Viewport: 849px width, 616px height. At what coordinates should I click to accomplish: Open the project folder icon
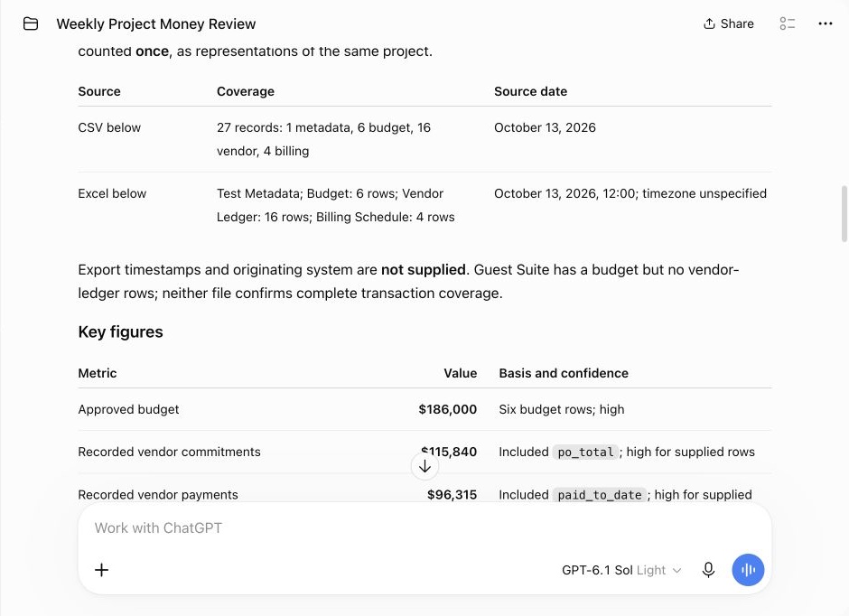31,23
